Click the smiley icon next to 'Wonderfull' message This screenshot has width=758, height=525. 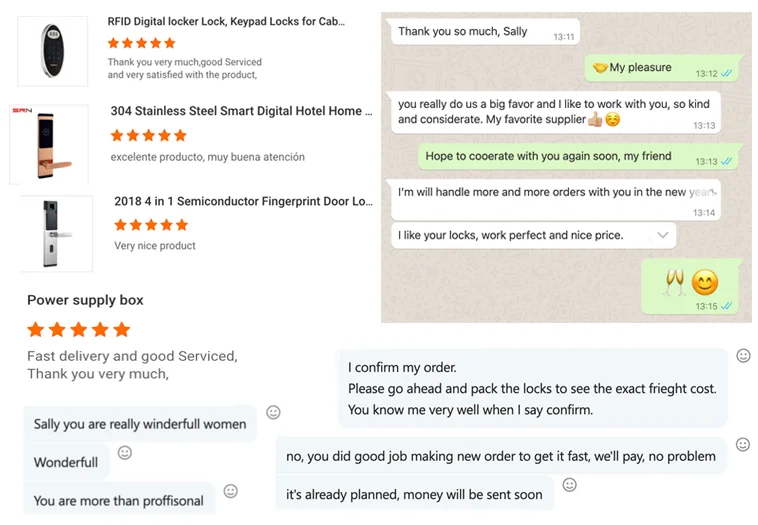point(125,453)
